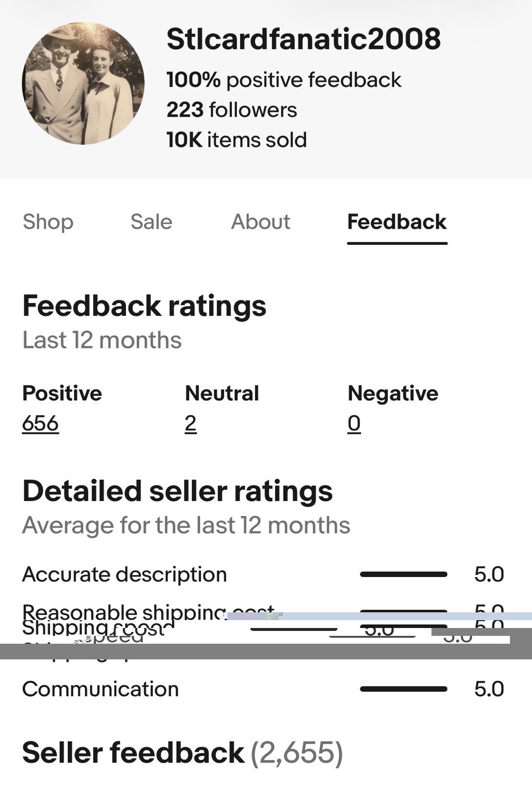This screenshot has width=532, height=785.
Task: Tap the 100% positive feedback text
Action: pyautogui.click(x=284, y=80)
